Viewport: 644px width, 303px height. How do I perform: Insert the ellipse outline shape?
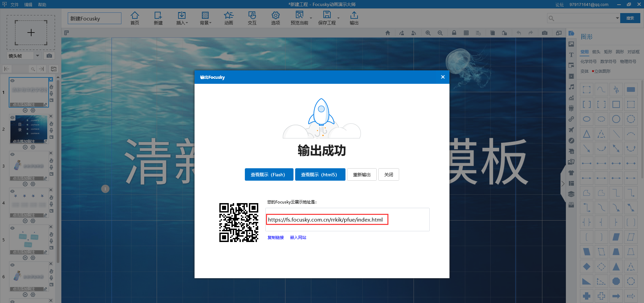[587, 119]
